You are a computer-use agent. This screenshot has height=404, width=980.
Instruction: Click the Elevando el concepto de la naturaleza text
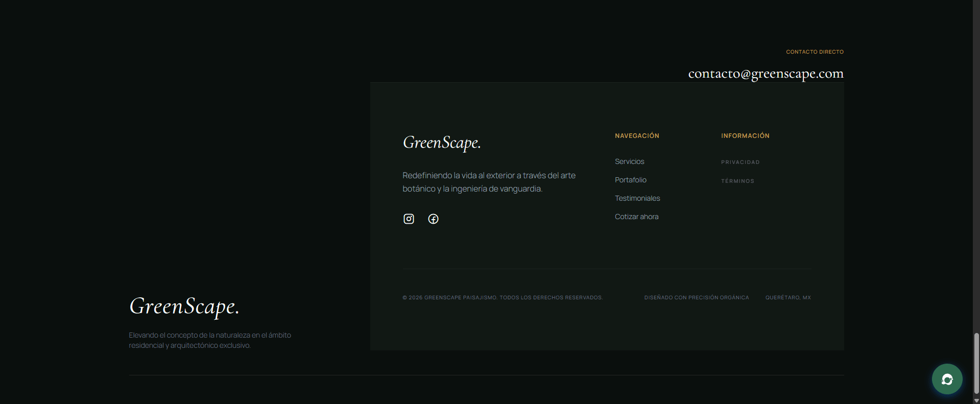click(x=210, y=340)
